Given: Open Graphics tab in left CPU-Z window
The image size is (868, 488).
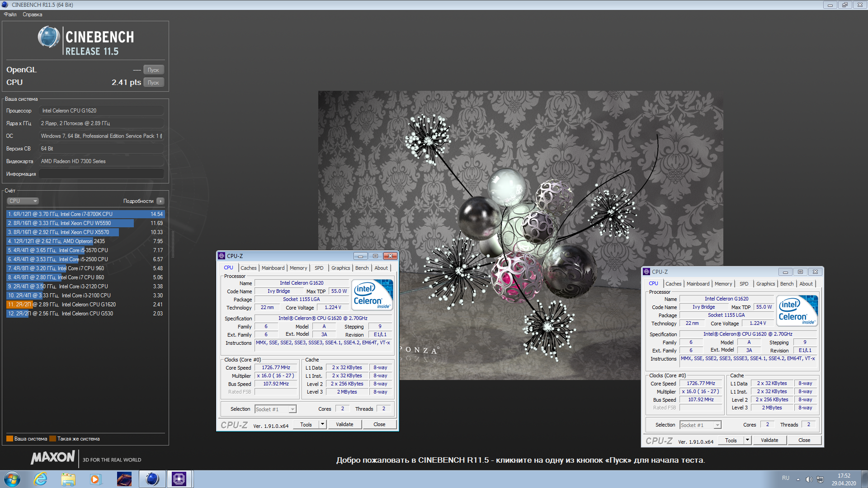Looking at the screenshot, I should [340, 268].
